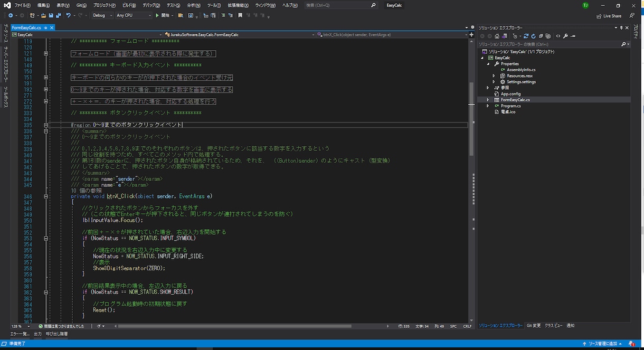The width and height of the screenshot is (644, 350).
Task: Pin the FormEasyCalc.cs tab
Action: point(46,27)
